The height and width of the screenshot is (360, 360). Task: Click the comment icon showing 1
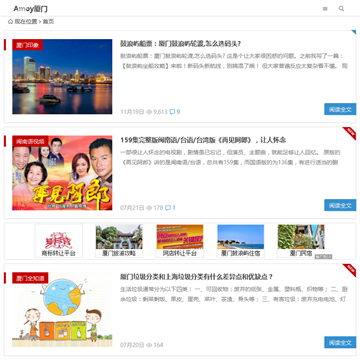point(168,208)
